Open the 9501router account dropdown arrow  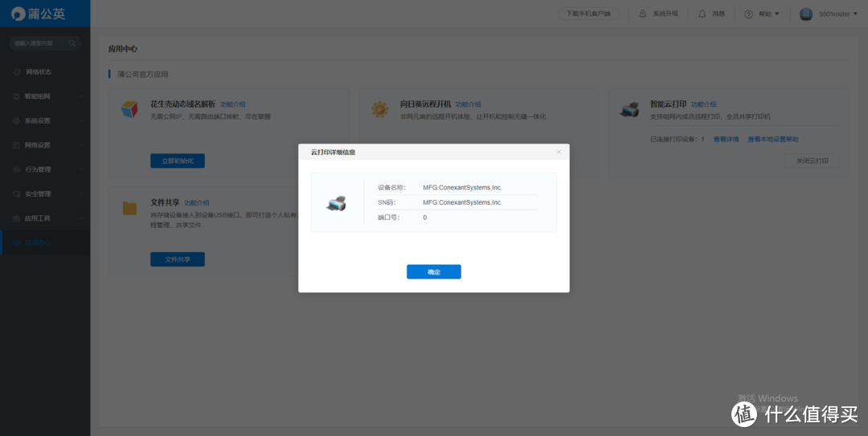click(x=854, y=14)
